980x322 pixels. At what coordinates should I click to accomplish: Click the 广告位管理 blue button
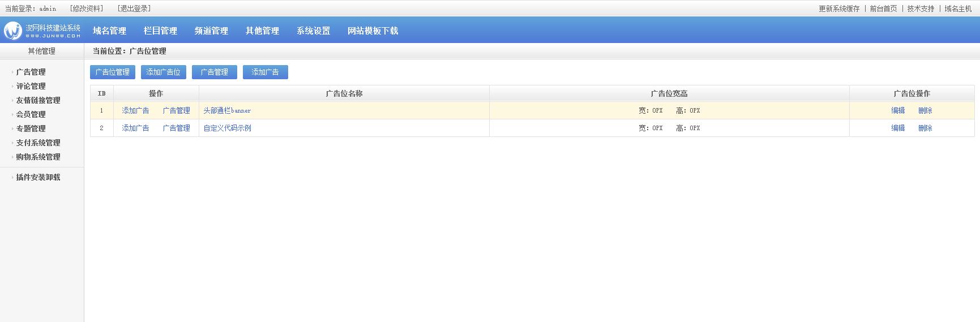[x=112, y=72]
